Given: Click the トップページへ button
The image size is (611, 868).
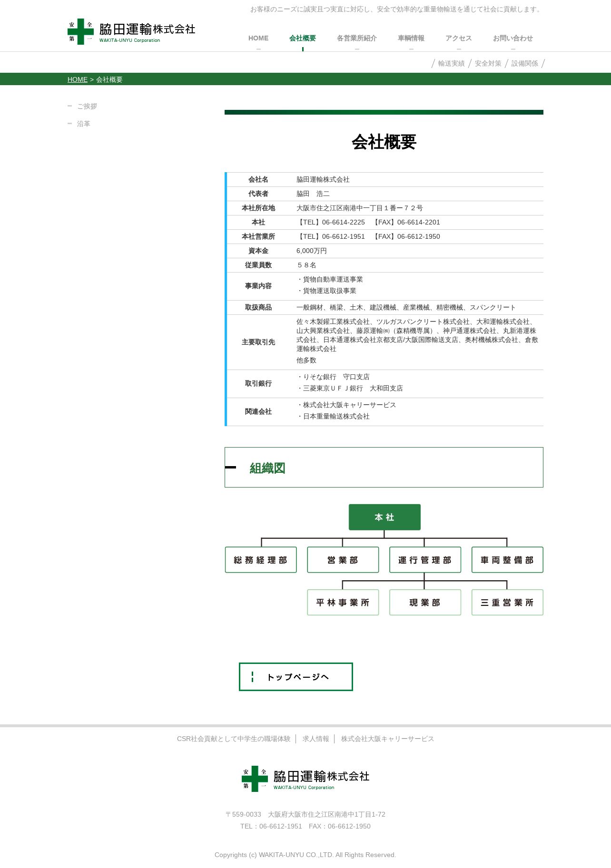Looking at the screenshot, I should 296,676.
